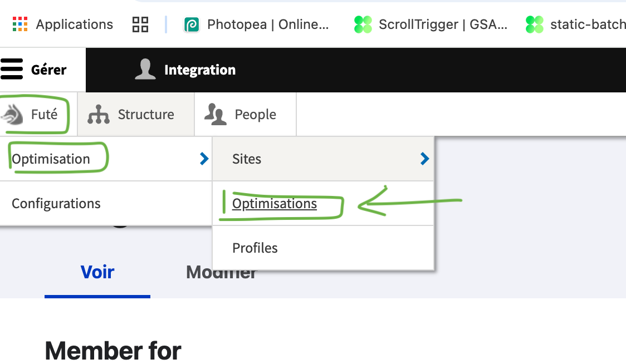Click the Applications grid icon in bookmarks bar
Image resolution: width=626 pixels, height=364 pixels.
coord(20,24)
